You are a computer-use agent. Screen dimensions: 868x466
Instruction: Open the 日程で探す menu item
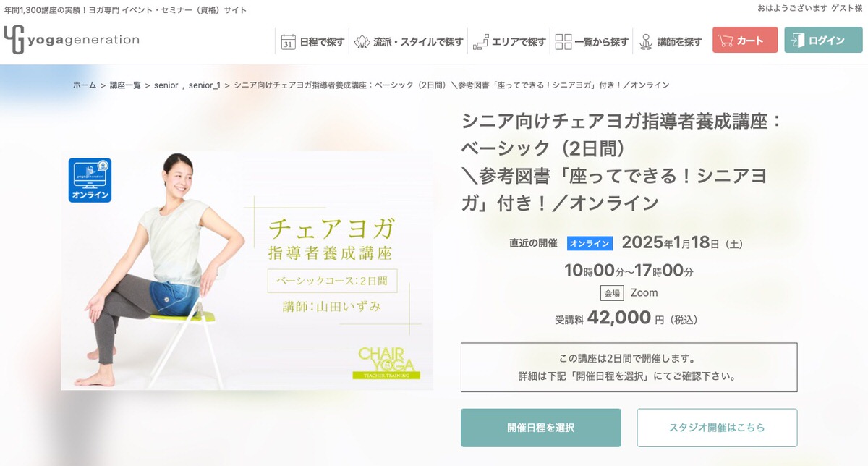(312, 42)
